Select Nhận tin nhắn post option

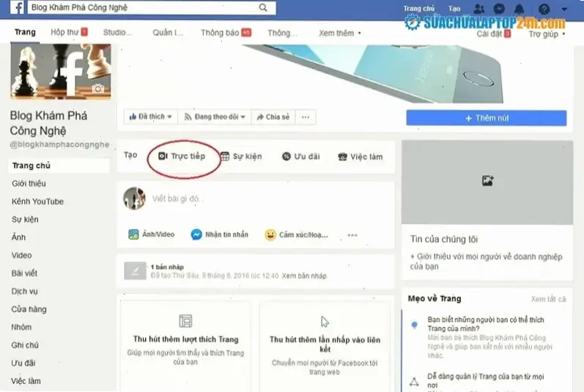219,234
